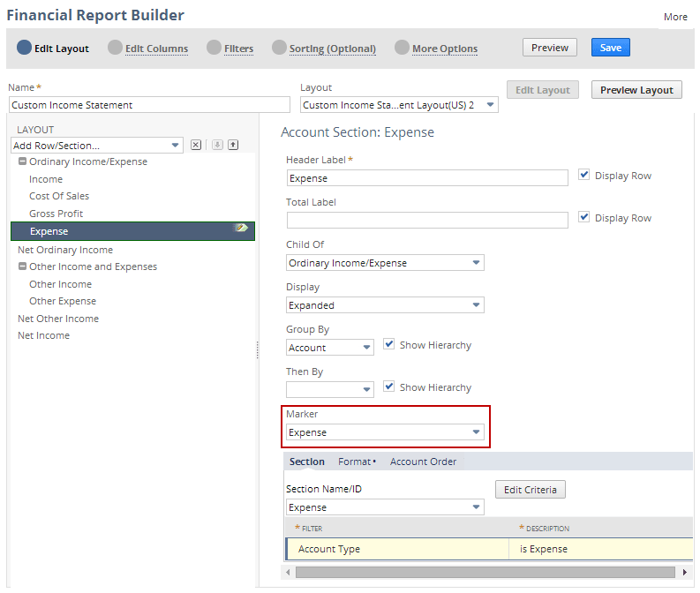Click the move row up arrow icon

pos(233,145)
